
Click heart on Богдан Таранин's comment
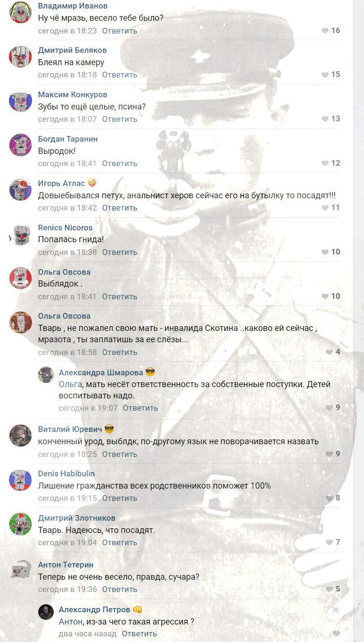(x=325, y=163)
